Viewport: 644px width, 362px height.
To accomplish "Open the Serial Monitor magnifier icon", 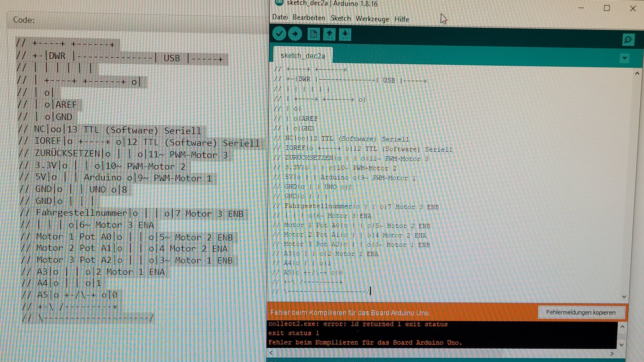I will [x=628, y=39].
